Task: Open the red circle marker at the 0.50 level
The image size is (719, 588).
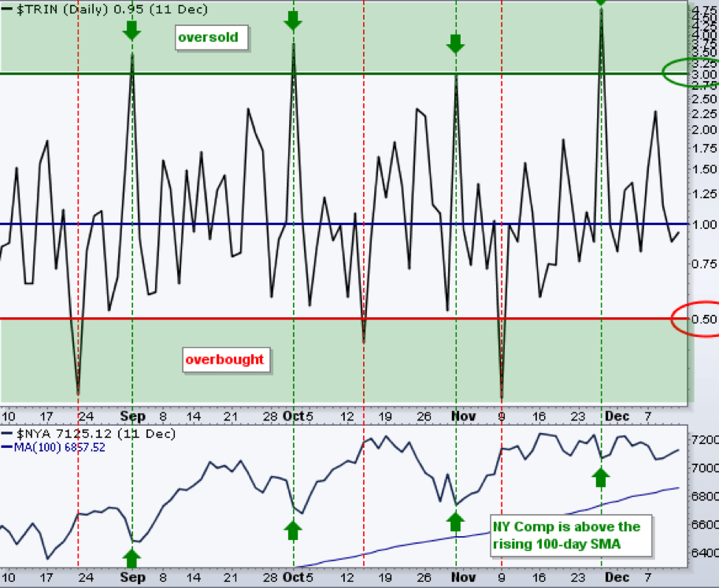Action: click(696, 317)
